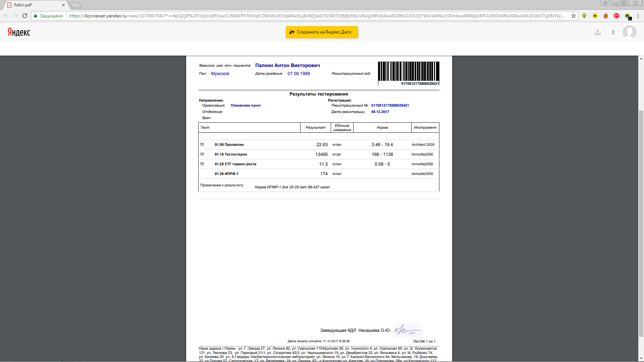The width and height of the screenshot is (644, 362).
Task: View secure site info padlock
Action: 36,16
